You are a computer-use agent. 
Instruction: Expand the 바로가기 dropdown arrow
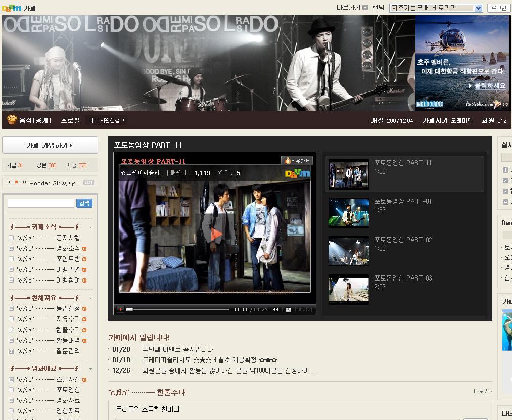click(x=365, y=8)
